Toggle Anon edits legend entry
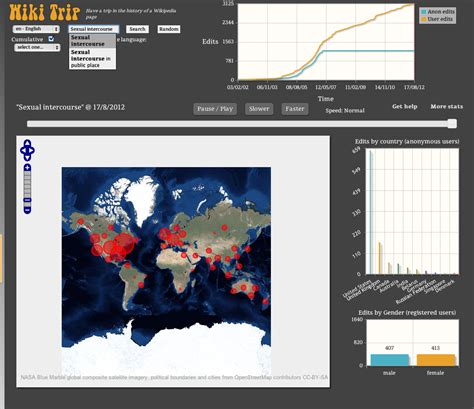 [x=438, y=12]
